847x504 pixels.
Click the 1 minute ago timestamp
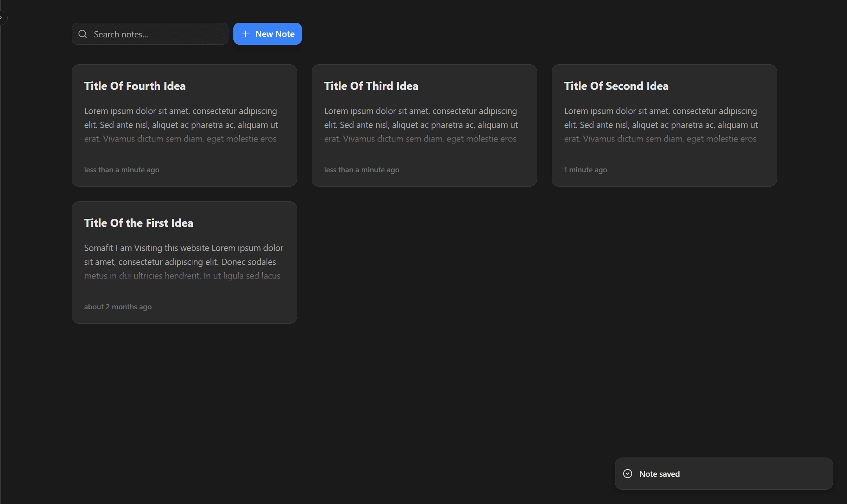point(585,170)
